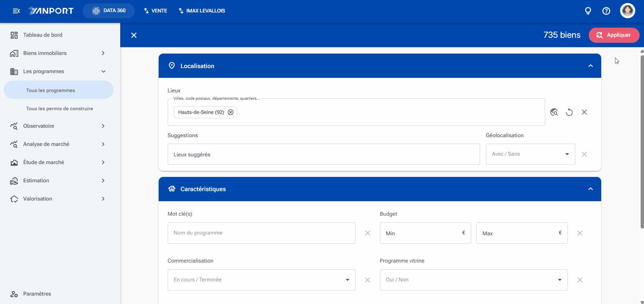Collapse the Localisation section
644x304 pixels.
(x=590, y=66)
